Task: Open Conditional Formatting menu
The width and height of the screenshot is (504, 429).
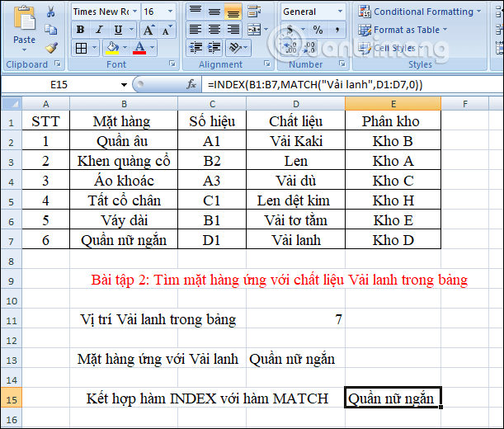Action: [x=420, y=12]
